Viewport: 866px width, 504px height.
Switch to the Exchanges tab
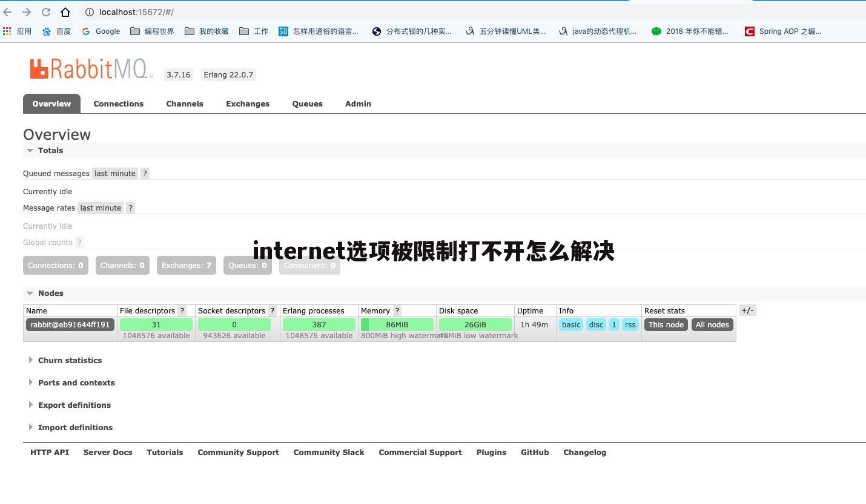[248, 103]
